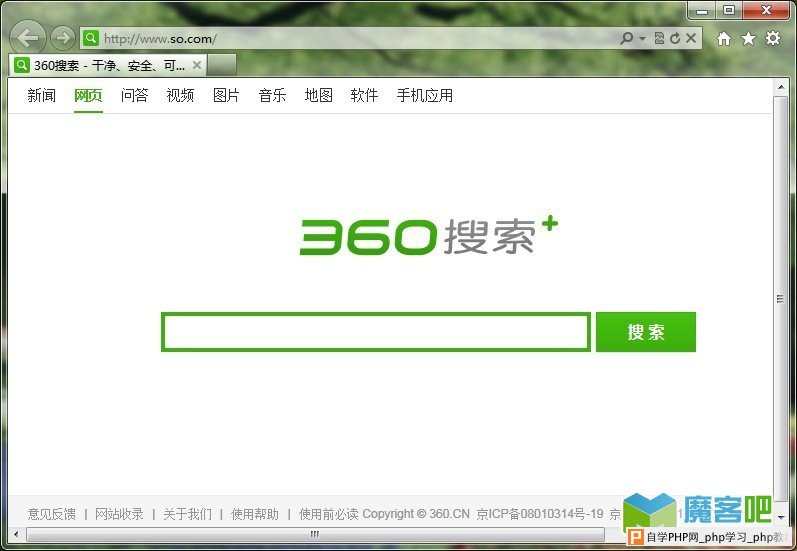Open the 意见反馈 footer link
Image resolution: width=797 pixels, height=551 pixels.
52,514
